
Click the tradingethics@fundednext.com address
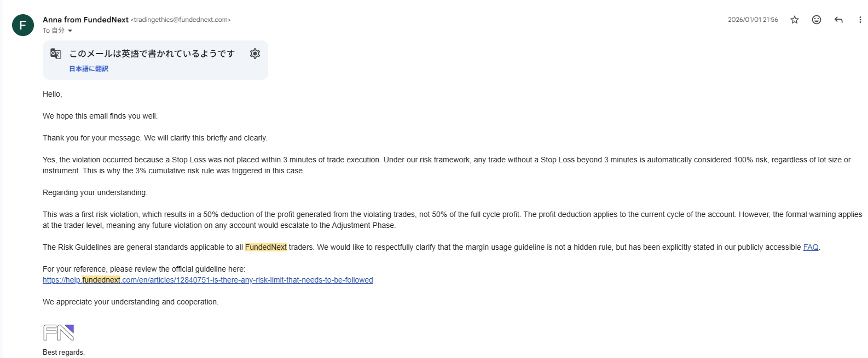click(181, 20)
